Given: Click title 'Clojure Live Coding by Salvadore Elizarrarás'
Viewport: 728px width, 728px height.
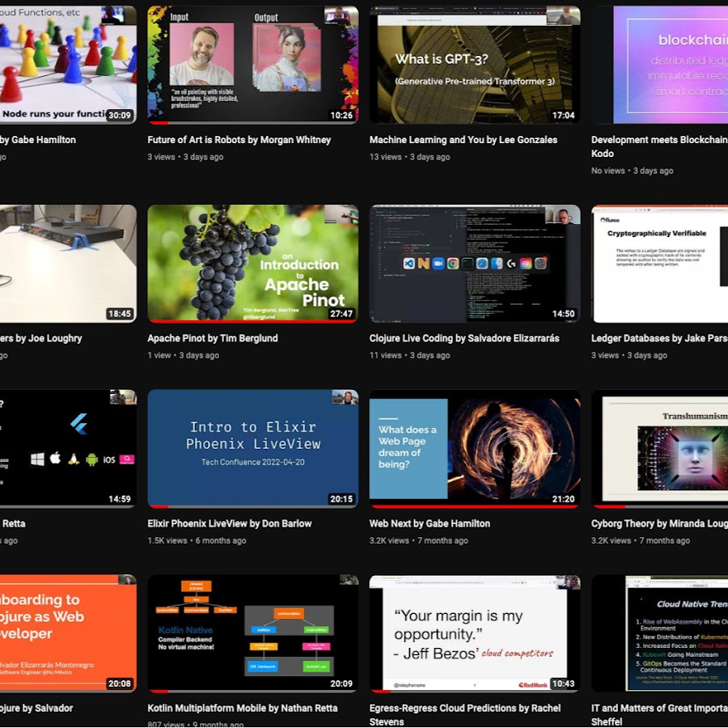Looking at the screenshot, I should coord(464,338).
